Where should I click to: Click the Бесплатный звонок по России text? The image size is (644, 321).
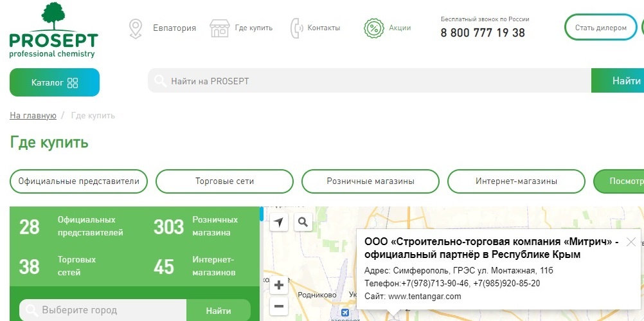coord(485,19)
